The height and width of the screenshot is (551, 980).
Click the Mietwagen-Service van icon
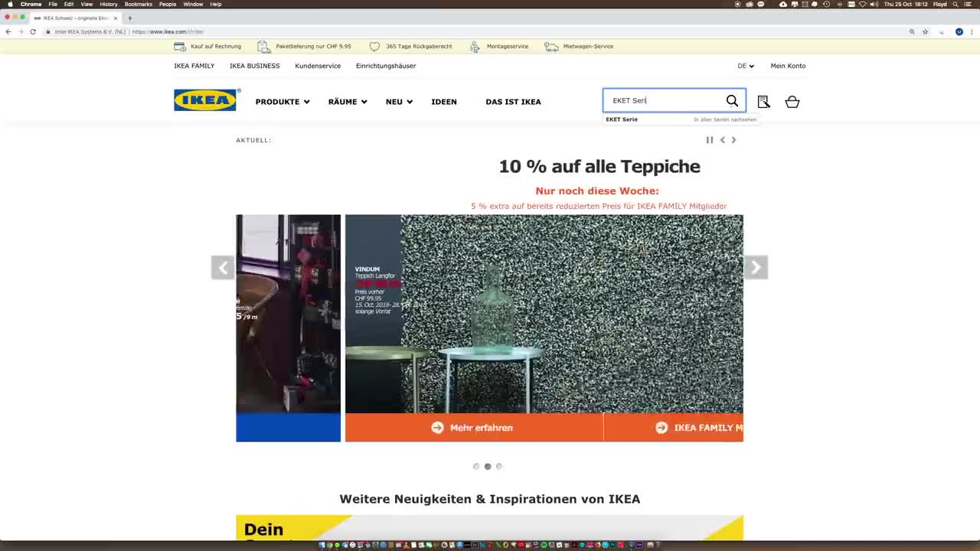(x=551, y=47)
